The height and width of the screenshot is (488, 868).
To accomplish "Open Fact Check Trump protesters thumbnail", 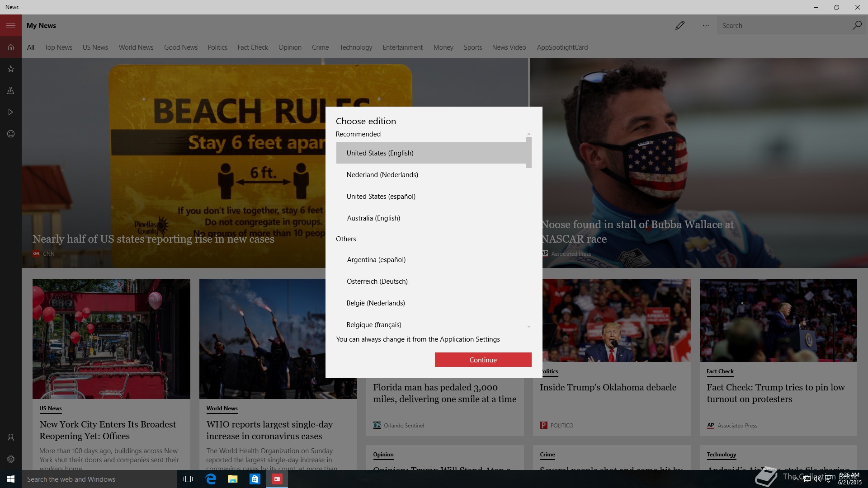I will 778,320.
